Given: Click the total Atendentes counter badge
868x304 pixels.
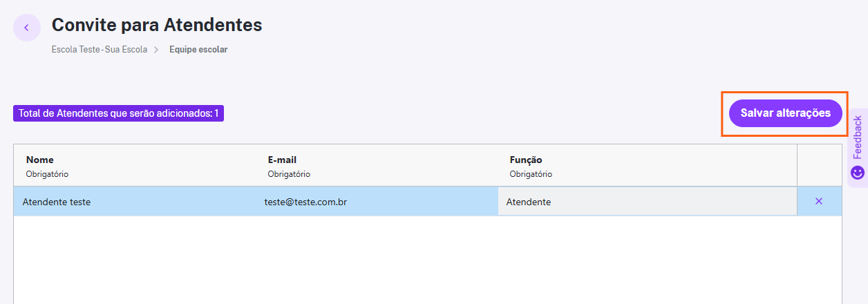Looking at the screenshot, I should (118, 113).
